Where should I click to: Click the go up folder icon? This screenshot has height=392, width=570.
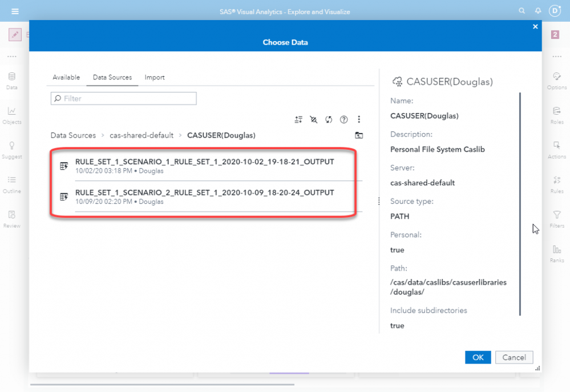pyautogui.click(x=359, y=135)
